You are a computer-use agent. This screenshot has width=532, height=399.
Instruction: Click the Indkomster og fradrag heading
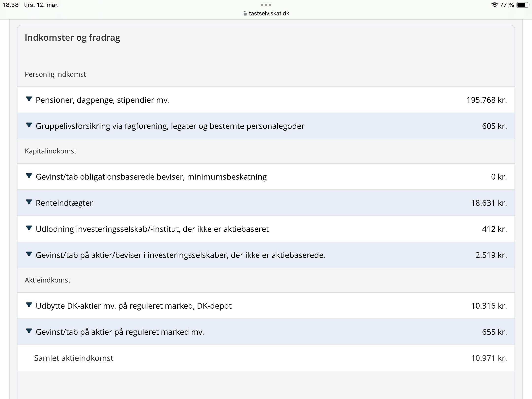[x=72, y=37]
